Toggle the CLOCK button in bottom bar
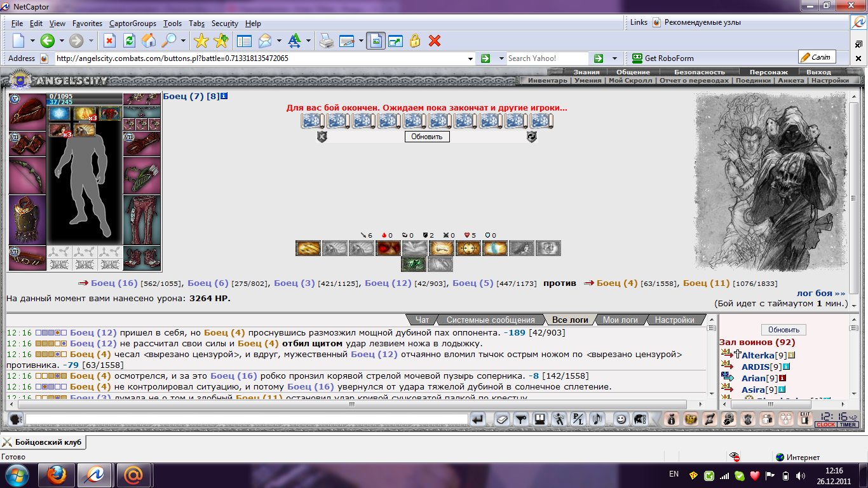The image size is (868, 488). [x=825, y=424]
